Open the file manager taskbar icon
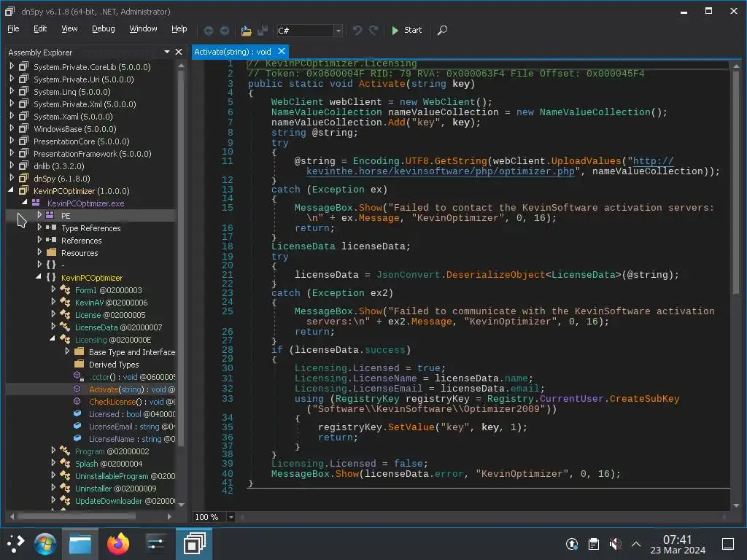Viewport: 747px width, 560px height. (80, 543)
